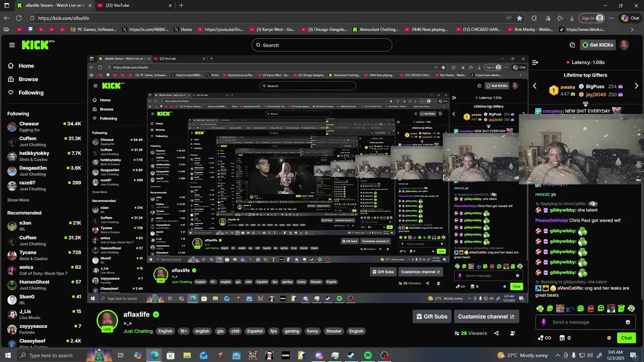Select the Shooter tag

(x=334, y=331)
